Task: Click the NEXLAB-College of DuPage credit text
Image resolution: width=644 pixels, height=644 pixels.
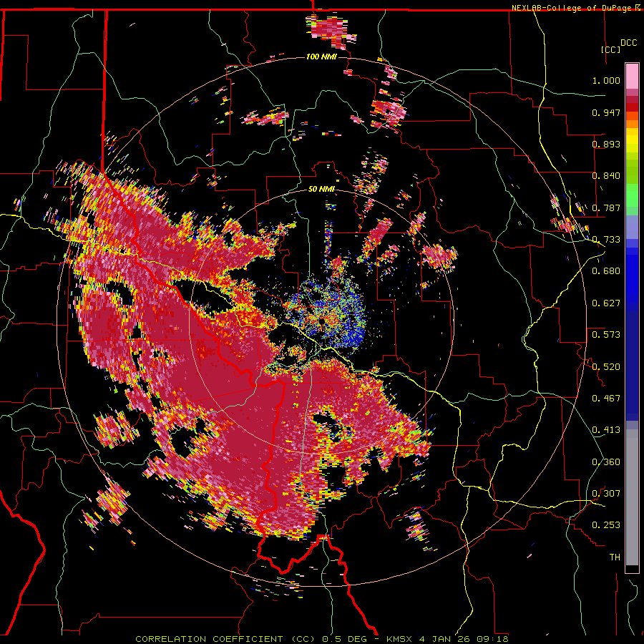Action: tap(575, 8)
